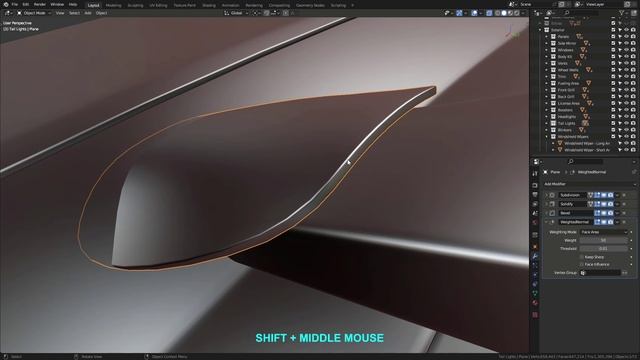Viewport: 640px width, 360px height.
Task: Toggle WeightedNormal modifier viewport display
Action: [604, 222]
